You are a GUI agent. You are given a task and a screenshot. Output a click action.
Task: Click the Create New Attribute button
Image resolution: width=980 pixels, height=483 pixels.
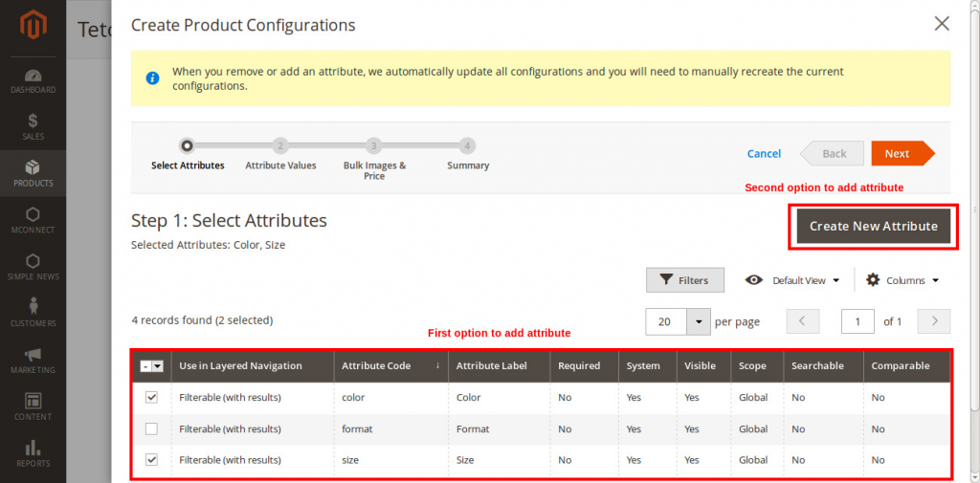tap(873, 227)
